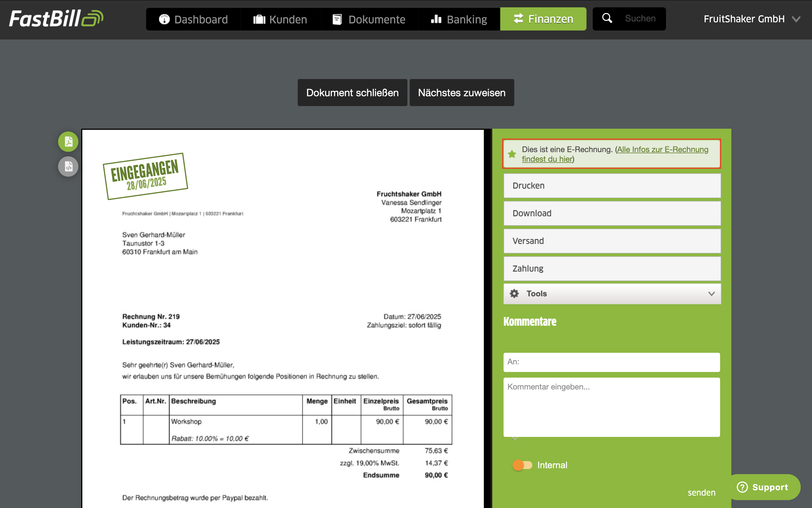Click the FastBill logo
Image resolution: width=812 pixels, height=508 pixels.
56,18
